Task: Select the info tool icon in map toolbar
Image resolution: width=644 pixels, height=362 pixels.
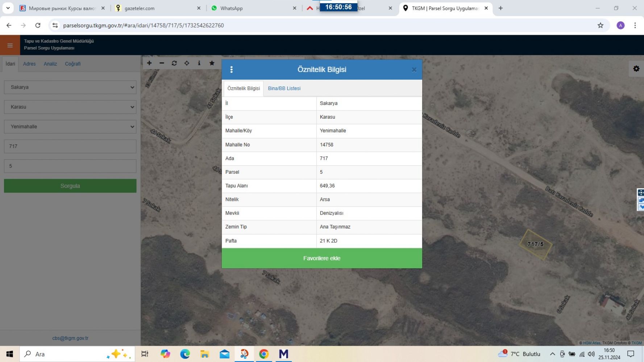Action: point(199,63)
